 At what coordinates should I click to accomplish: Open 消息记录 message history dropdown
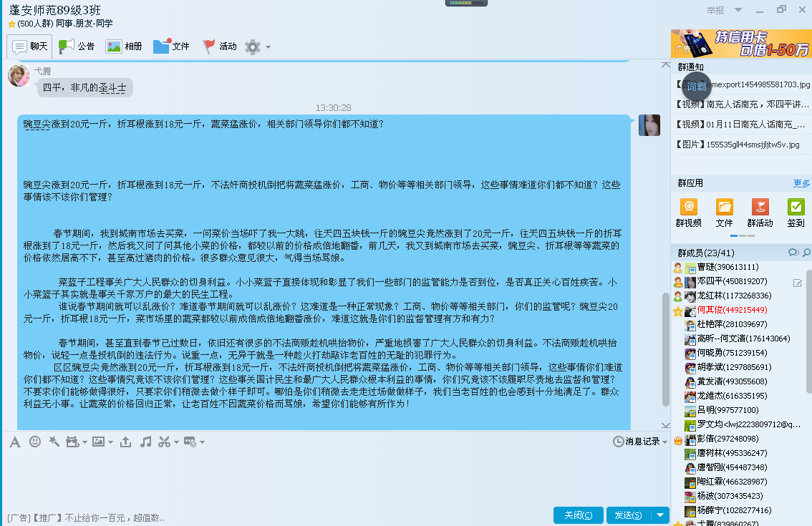coord(640,442)
